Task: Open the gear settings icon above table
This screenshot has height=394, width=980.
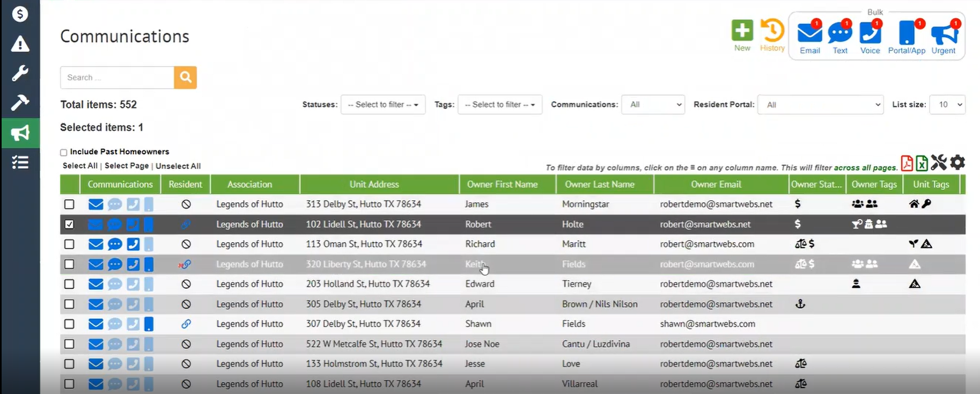Action: [957, 162]
